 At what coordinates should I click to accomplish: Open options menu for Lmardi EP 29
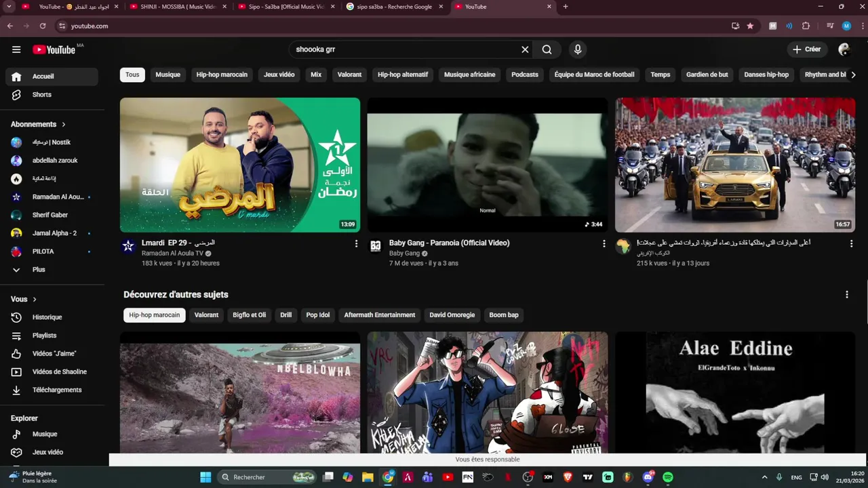coord(356,243)
